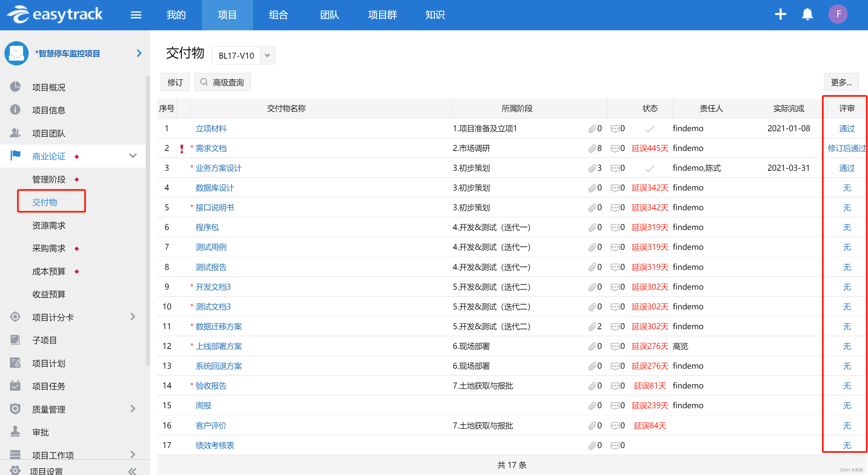Viewport: 868px width, 475px height.
Task: Expand the 项目计分卡 submenu
Action: coord(133,317)
